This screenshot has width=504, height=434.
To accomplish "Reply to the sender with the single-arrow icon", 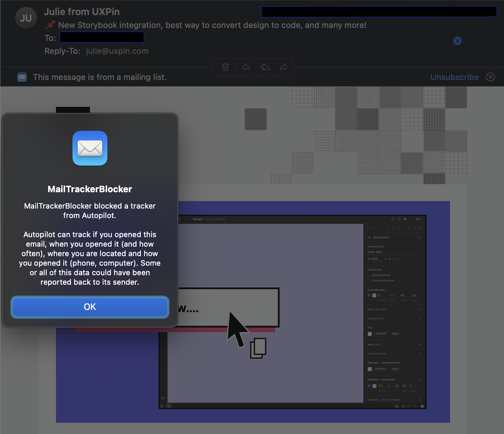I will pyautogui.click(x=246, y=67).
